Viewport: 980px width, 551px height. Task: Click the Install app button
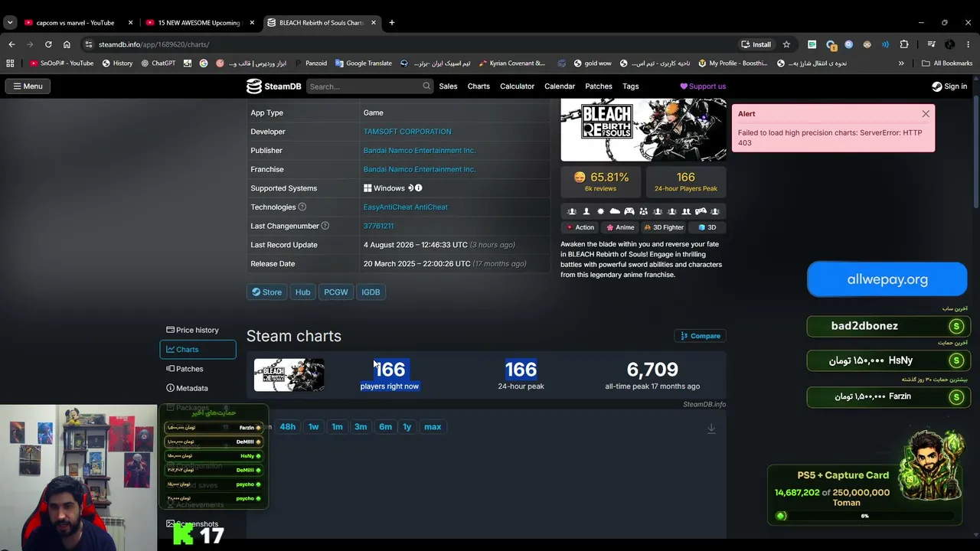[x=756, y=44]
